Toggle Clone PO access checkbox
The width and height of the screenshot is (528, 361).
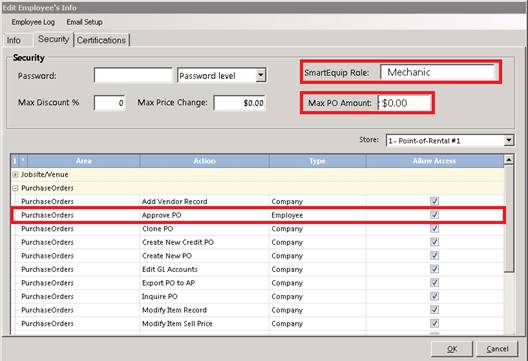(434, 229)
